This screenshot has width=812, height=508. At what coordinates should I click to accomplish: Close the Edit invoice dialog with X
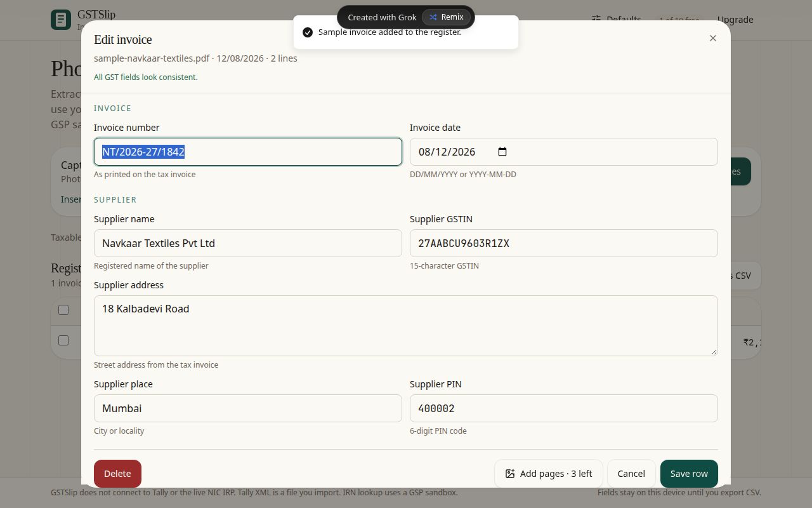click(713, 38)
